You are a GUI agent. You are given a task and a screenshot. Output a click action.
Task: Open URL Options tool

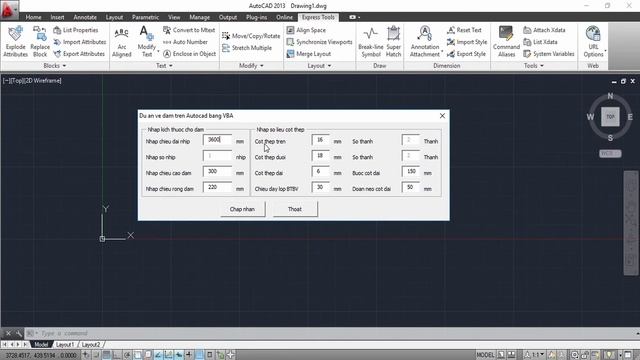pyautogui.click(x=593, y=42)
